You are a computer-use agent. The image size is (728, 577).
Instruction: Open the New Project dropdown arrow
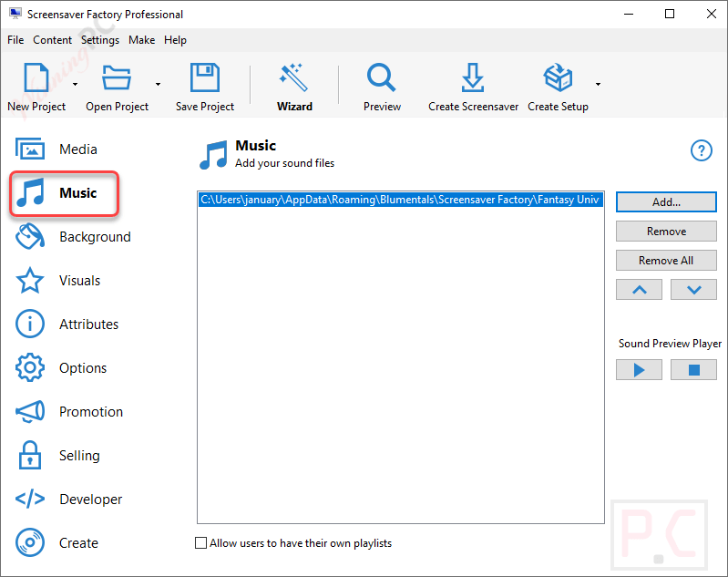(x=76, y=85)
